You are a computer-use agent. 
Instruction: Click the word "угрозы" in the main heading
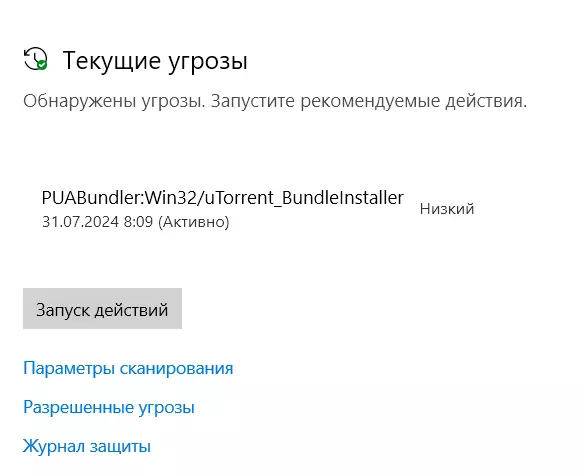(207, 62)
